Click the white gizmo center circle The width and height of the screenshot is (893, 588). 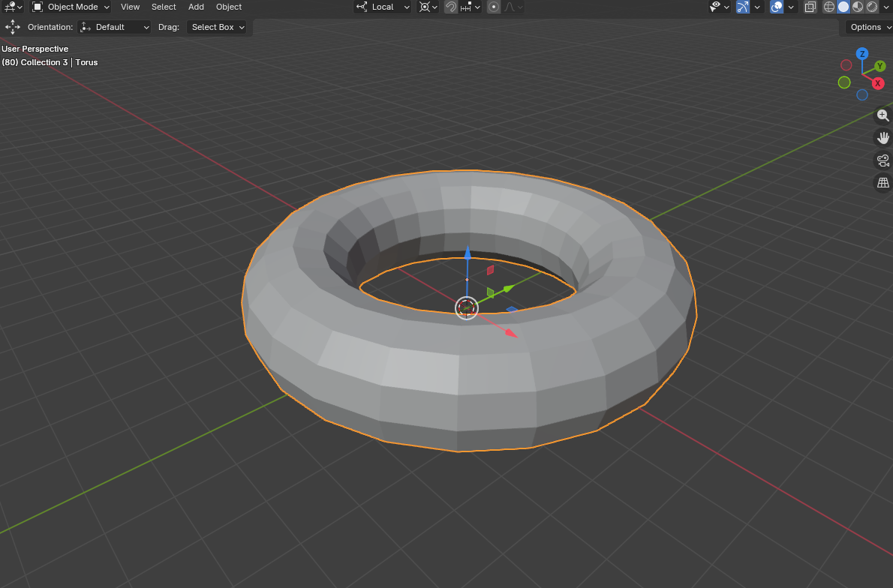point(467,308)
